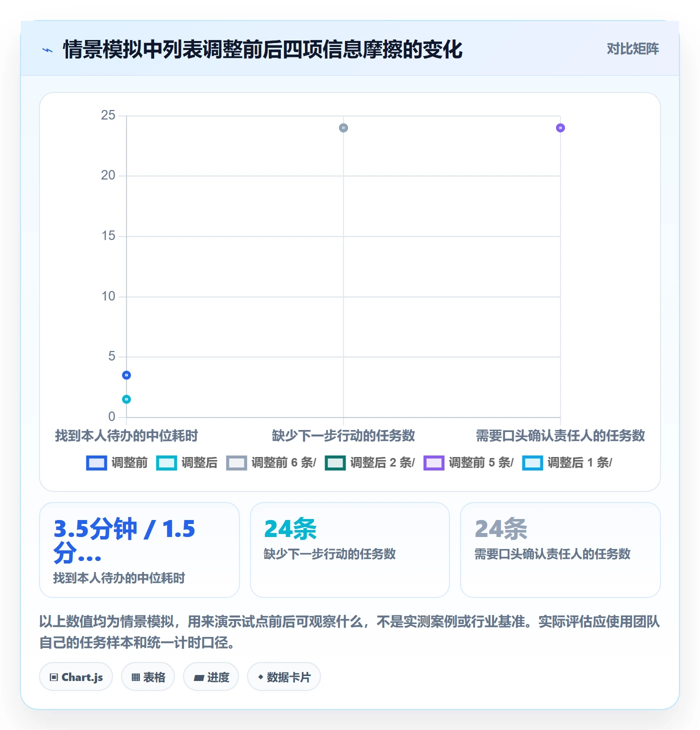Click the y-axis value 10

pos(108,296)
